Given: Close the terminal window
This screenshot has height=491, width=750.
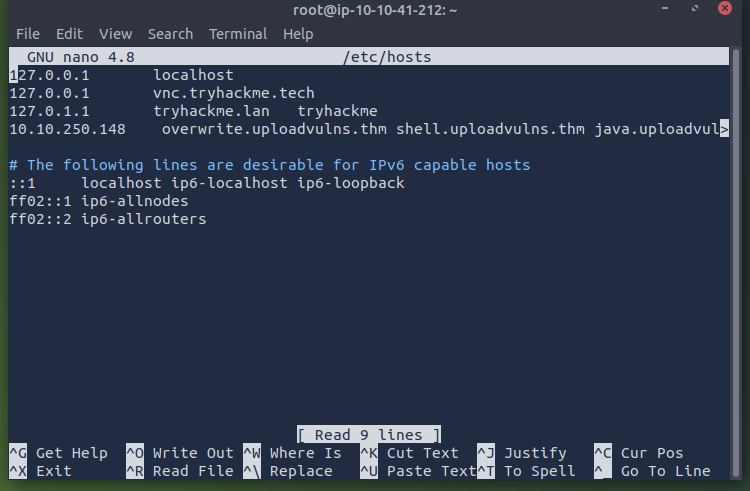Looking at the screenshot, I should point(725,8).
